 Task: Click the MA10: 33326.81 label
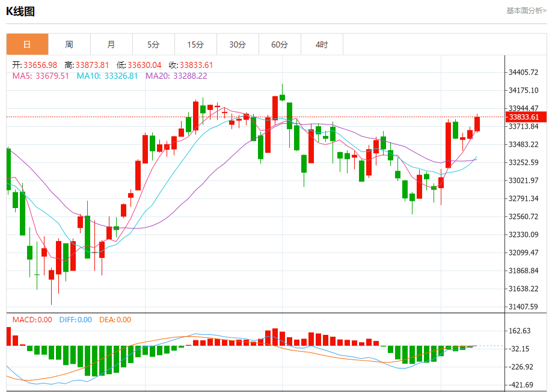(107, 76)
